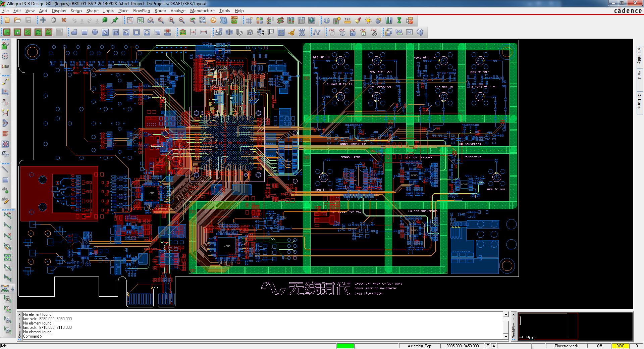The image size is (644, 349).
Task: Click the green status indicator in status bar
Action: point(345,346)
